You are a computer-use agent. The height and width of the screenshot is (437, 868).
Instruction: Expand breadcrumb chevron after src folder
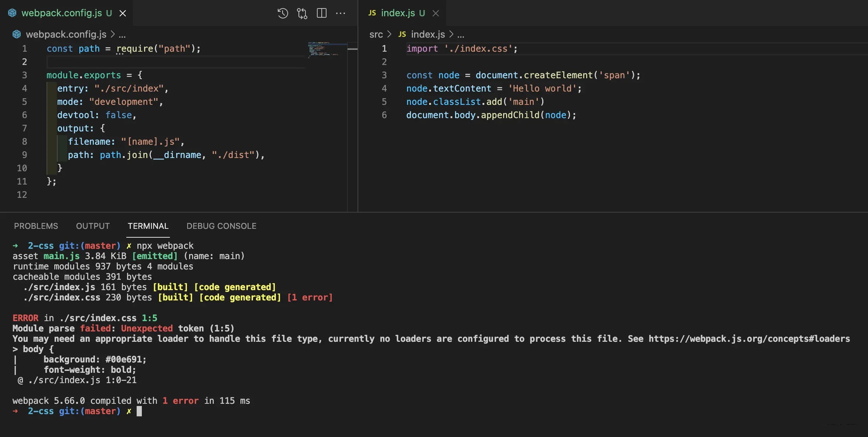point(389,34)
